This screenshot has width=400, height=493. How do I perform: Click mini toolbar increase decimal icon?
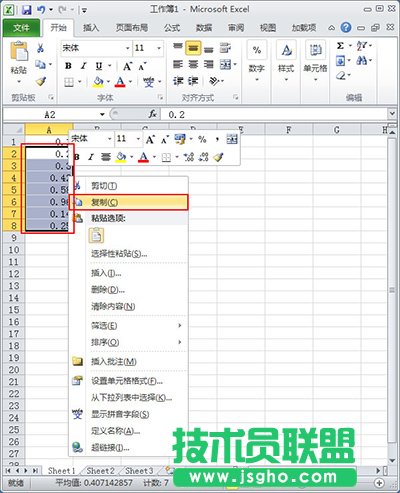[x=189, y=157]
